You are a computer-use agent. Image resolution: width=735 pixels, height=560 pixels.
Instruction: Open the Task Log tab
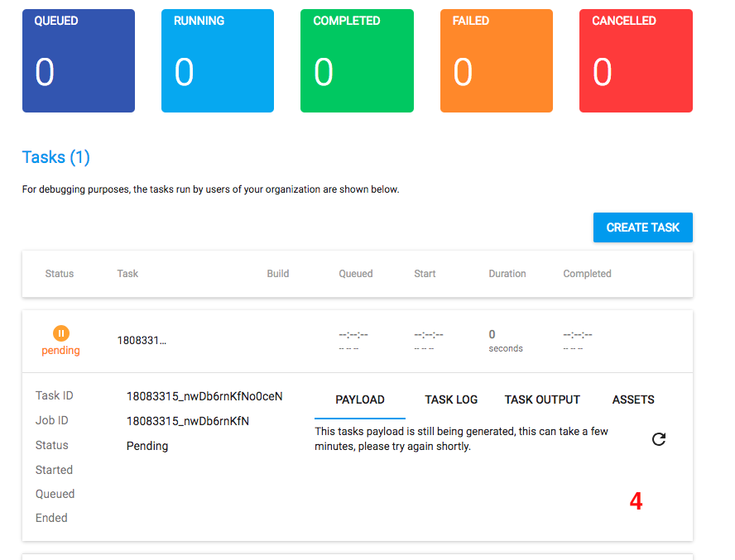[x=451, y=400]
